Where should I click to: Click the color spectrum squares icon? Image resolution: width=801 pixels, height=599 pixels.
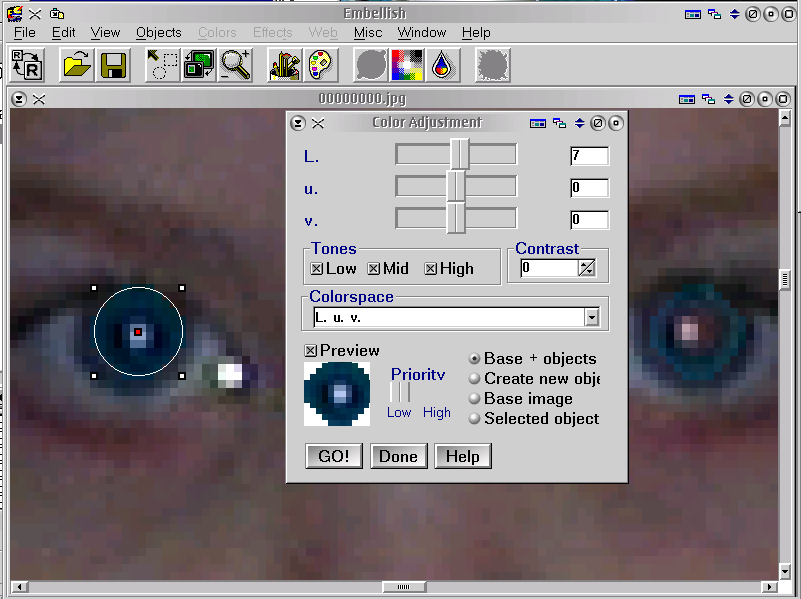[408, 65]
